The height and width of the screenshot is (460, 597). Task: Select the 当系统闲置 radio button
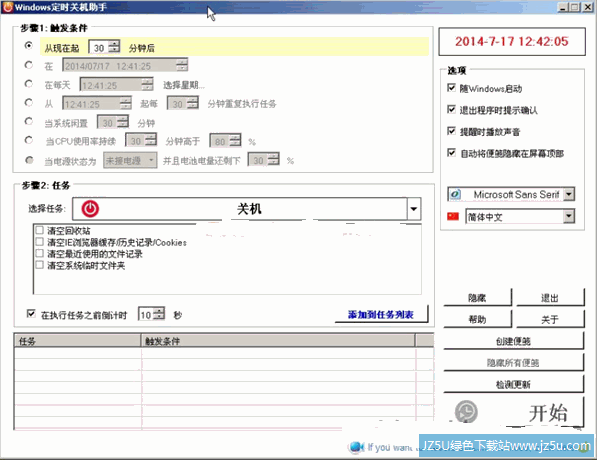(x=29, y=121)
